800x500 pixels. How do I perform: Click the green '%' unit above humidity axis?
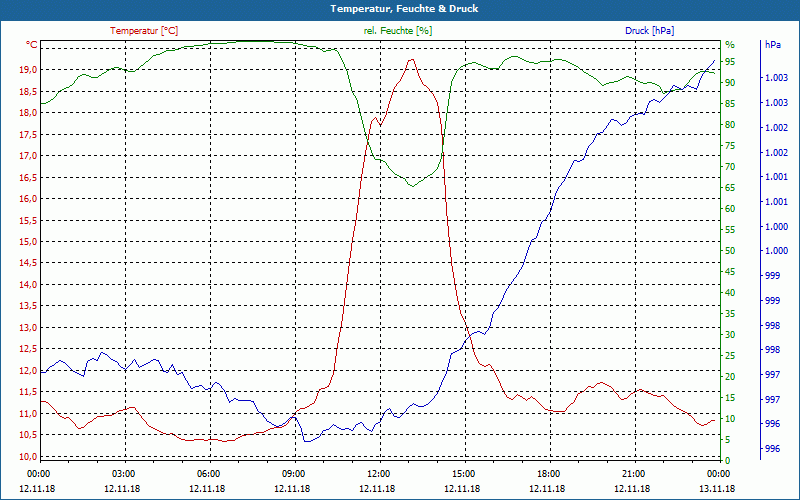click(730, 45)
